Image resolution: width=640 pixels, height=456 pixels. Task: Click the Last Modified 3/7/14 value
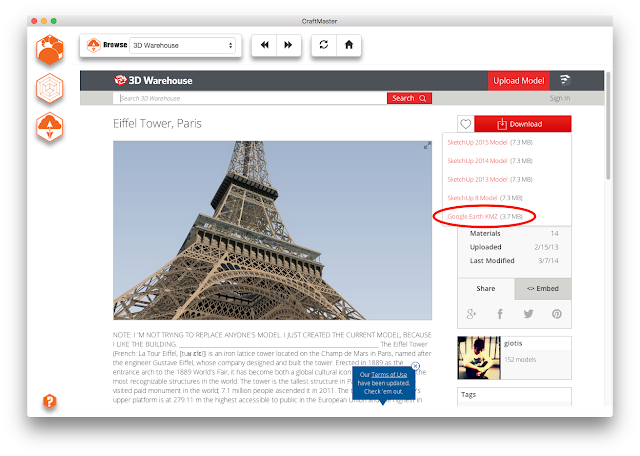point(548,261)
